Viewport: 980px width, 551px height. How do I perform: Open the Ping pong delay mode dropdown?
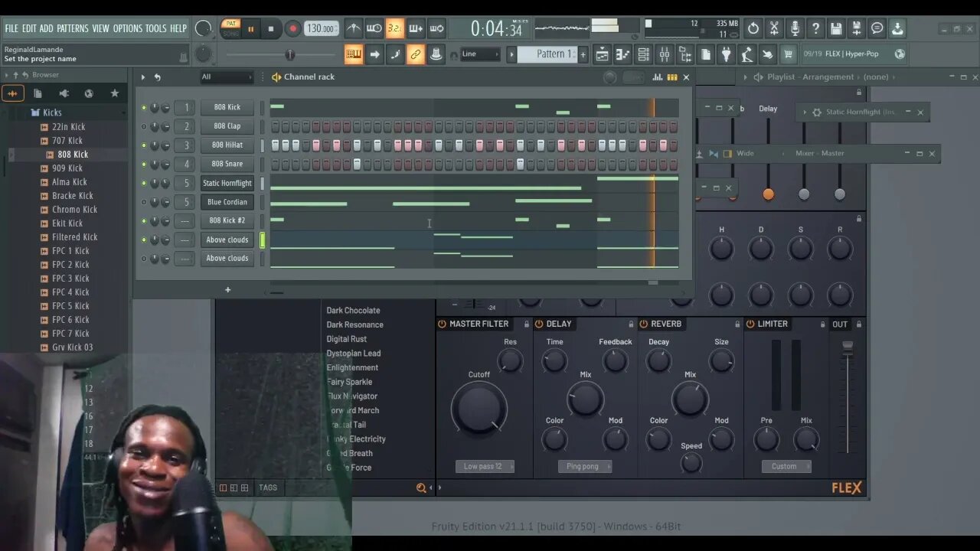click(585, 467)
